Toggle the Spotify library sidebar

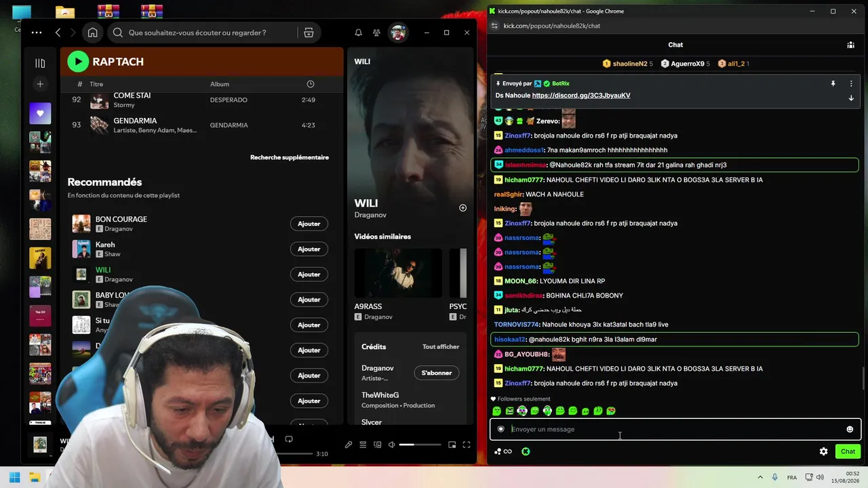(40, 63)
